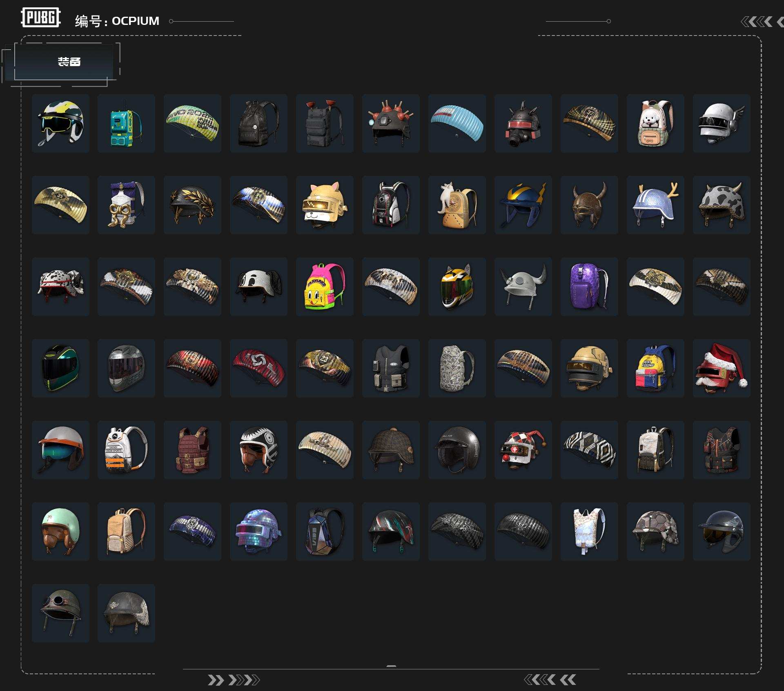Select the plain black backpack
Image resolution: width=784 pixels, height=691 pixels.
(258, 123)
